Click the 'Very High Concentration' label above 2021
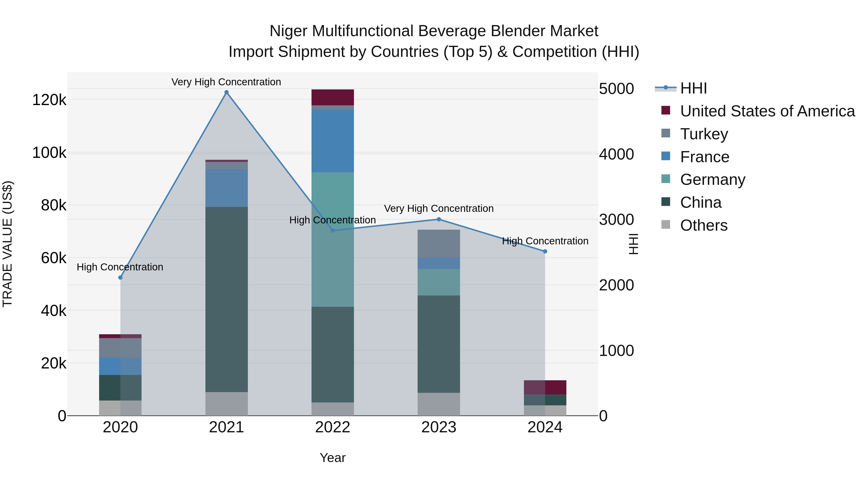868x488 pixels. coord(226,82)
